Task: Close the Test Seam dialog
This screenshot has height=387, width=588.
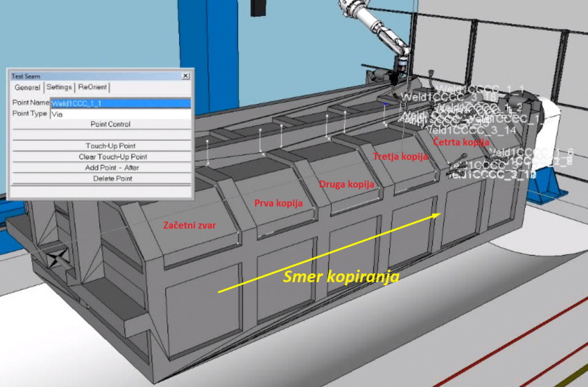Action: coord(185,76)
